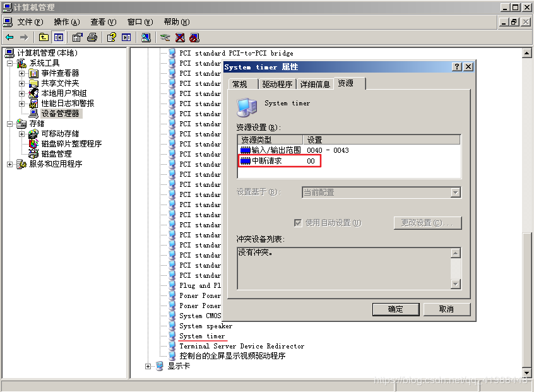Expand the 显示卡 device category
This screenshot has height=392, width=534.
(x=149, y=366)
